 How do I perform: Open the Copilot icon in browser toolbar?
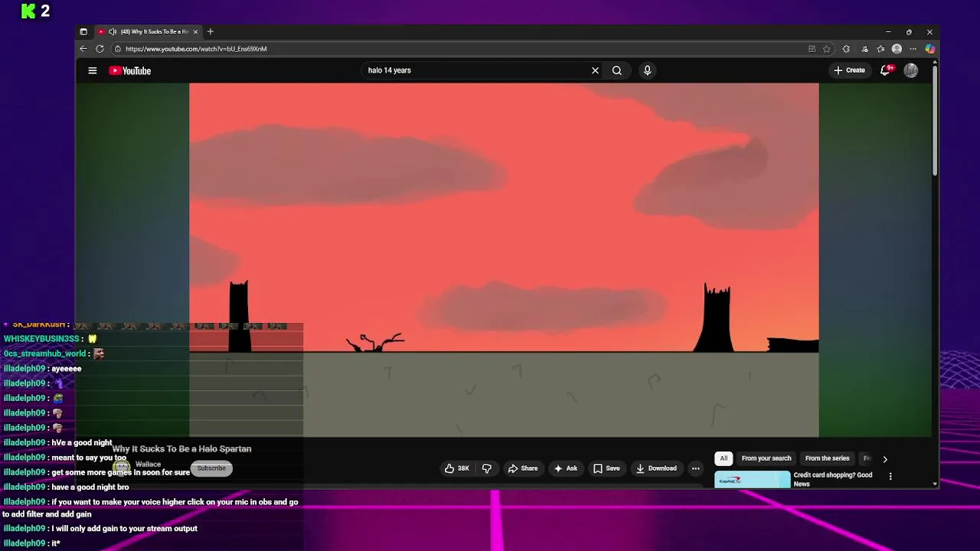tap(929, 49)
